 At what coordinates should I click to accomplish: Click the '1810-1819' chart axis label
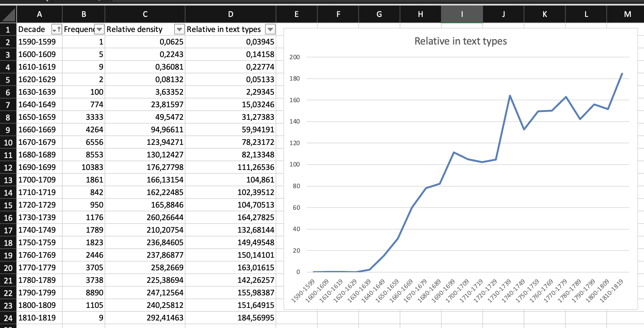[611, 291]
